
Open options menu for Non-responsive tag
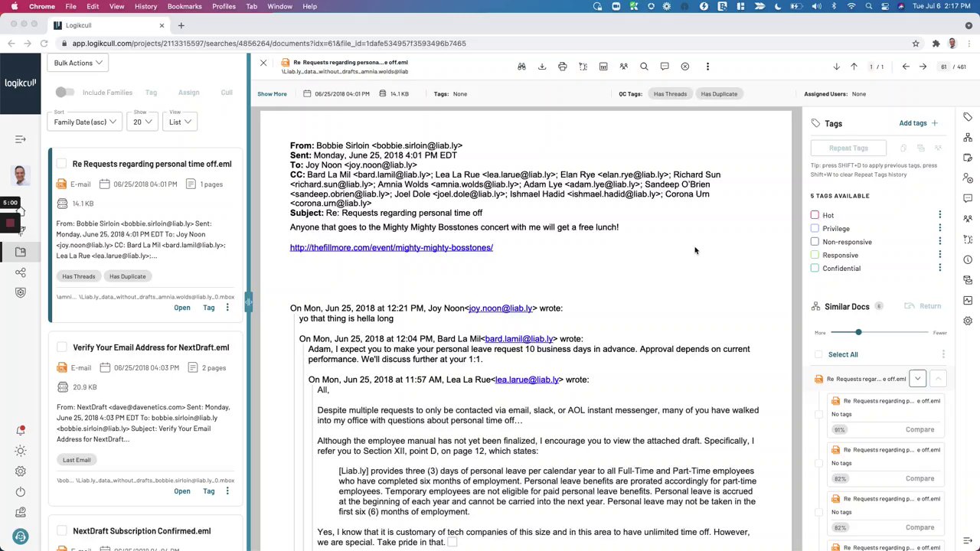click(x=940, y=242)
